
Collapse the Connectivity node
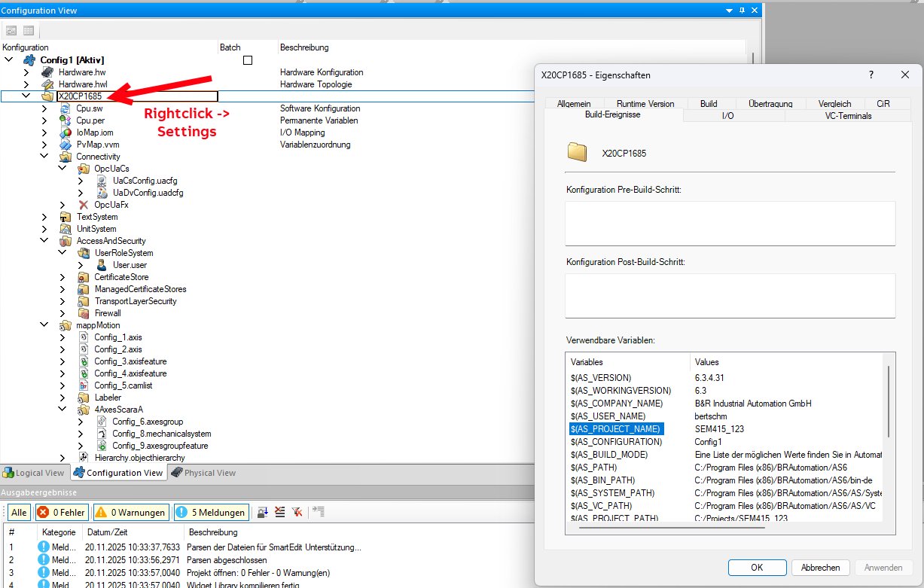[44, 157]
